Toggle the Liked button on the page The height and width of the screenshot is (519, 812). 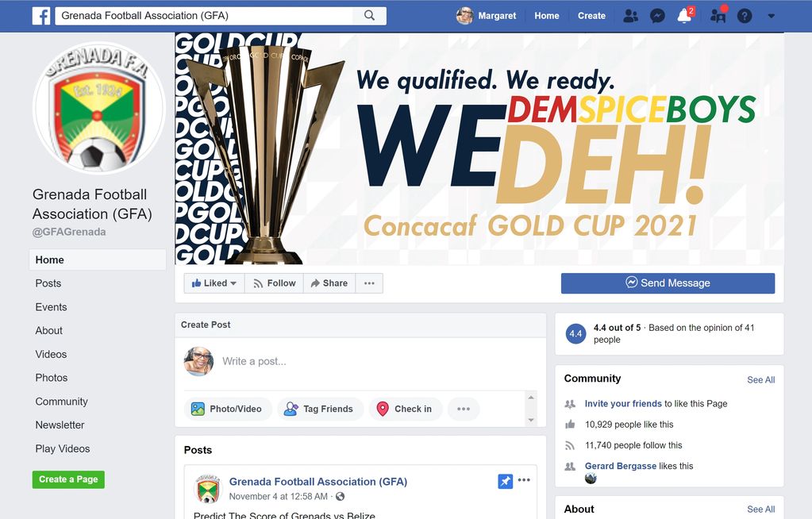tap(214, 283)
